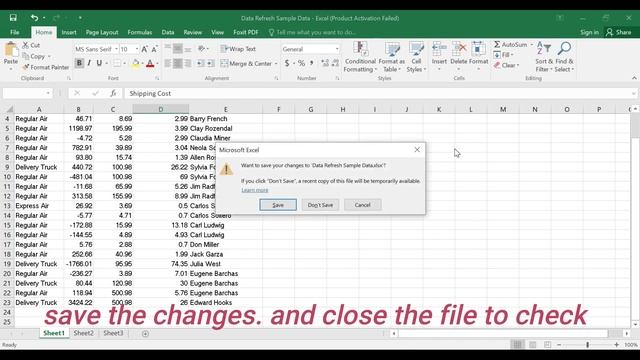Click Sign in link
640x360 pixels.
pos(589,32)
